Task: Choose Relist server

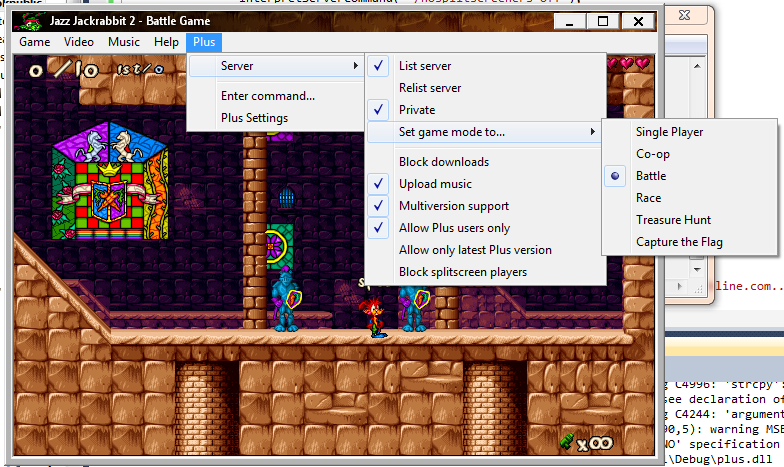Action: pos(429,88)
